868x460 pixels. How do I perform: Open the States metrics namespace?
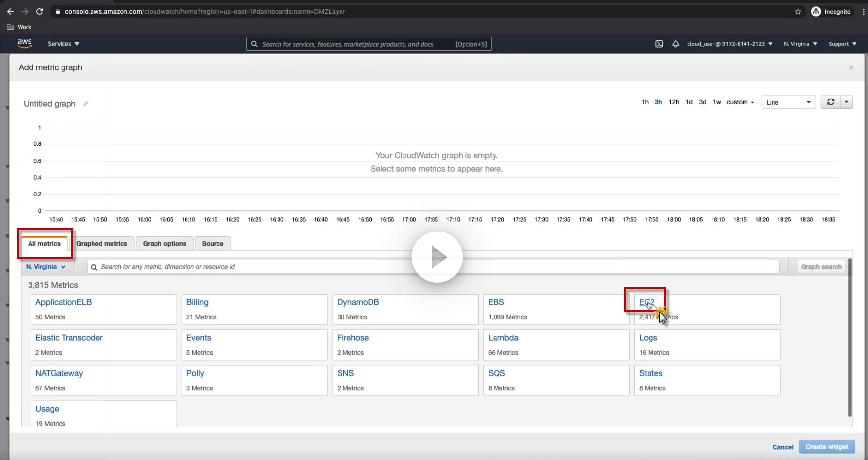(651, 373)
